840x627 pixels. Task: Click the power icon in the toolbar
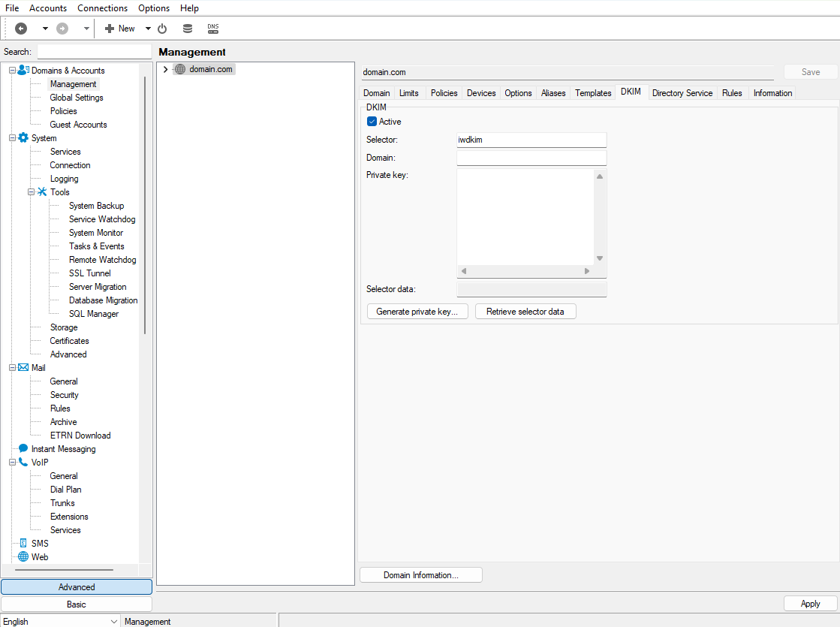pos(162,29)
